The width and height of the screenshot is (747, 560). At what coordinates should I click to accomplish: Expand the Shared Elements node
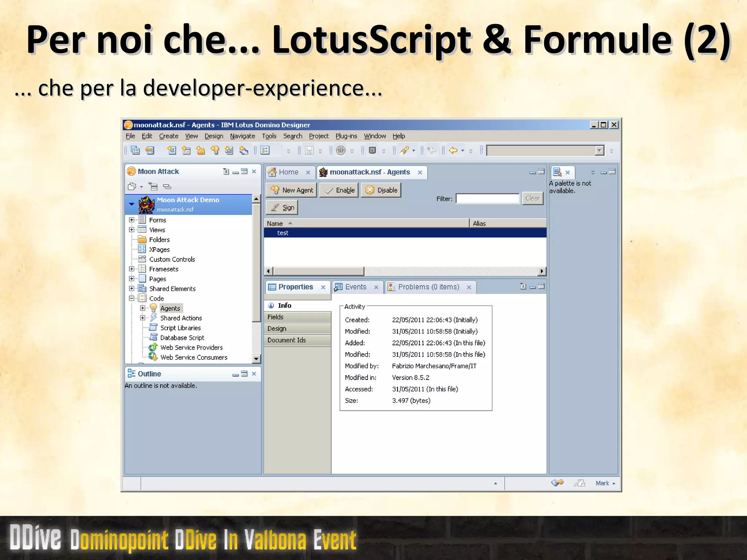132,288
